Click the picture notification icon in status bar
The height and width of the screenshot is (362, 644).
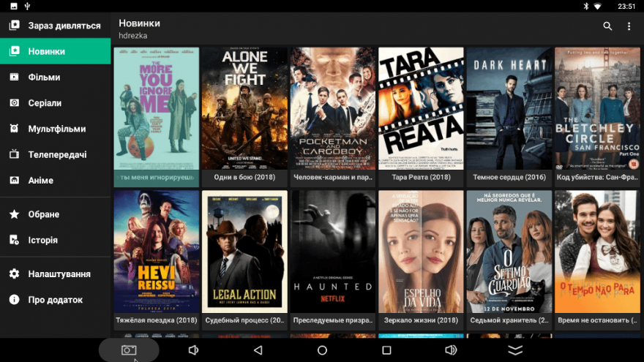(14, 6)
